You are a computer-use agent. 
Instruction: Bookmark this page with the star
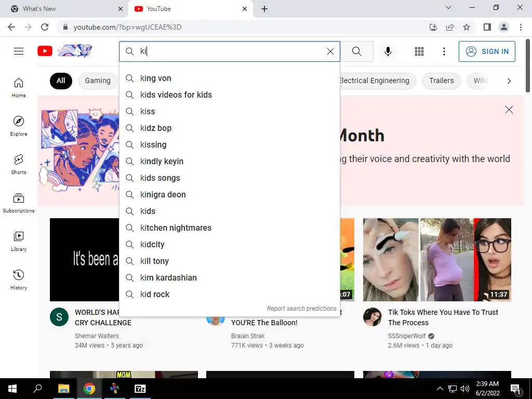pyautogui.click(x=467, y=27)
